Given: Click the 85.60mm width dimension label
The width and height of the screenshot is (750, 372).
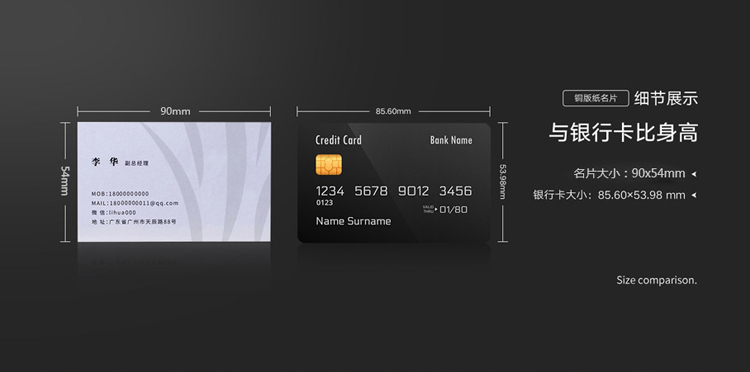Looking at the screenshot, I should point(393,111).
